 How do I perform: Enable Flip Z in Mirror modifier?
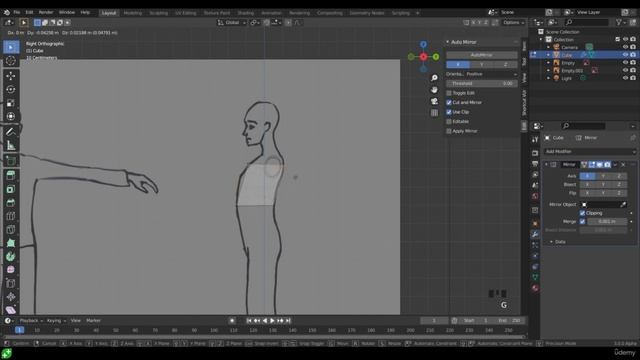(x=619, y=193)
